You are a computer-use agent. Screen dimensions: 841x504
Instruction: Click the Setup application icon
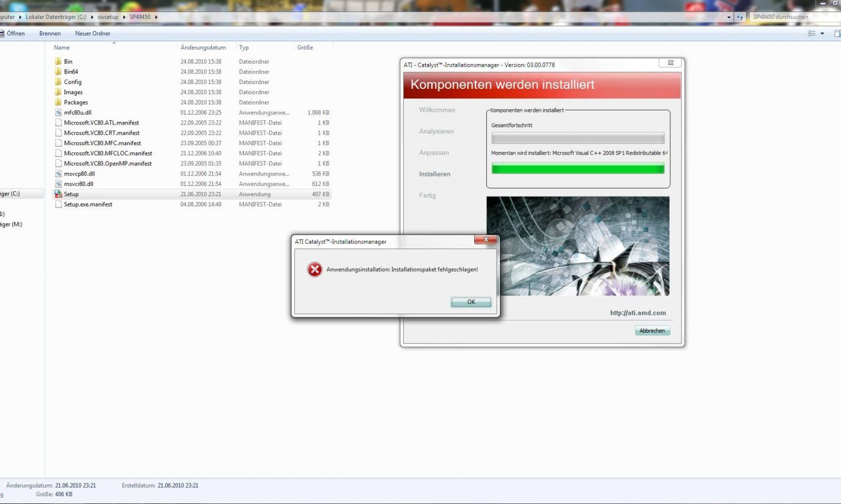(x=58, y=194)
